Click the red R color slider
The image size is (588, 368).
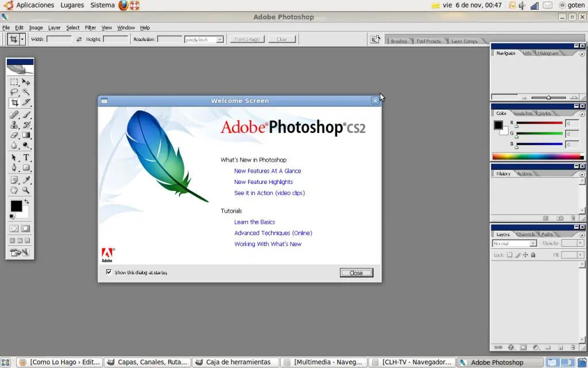click(x=539, y=123)
